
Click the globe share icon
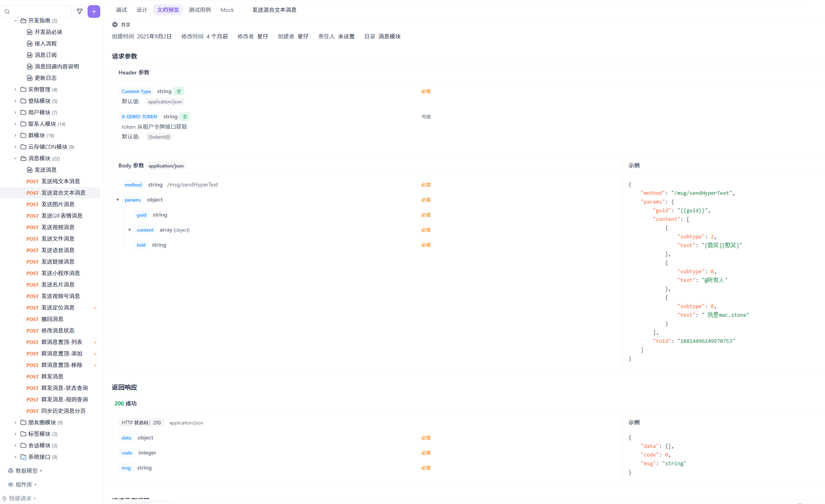[115, 25]
